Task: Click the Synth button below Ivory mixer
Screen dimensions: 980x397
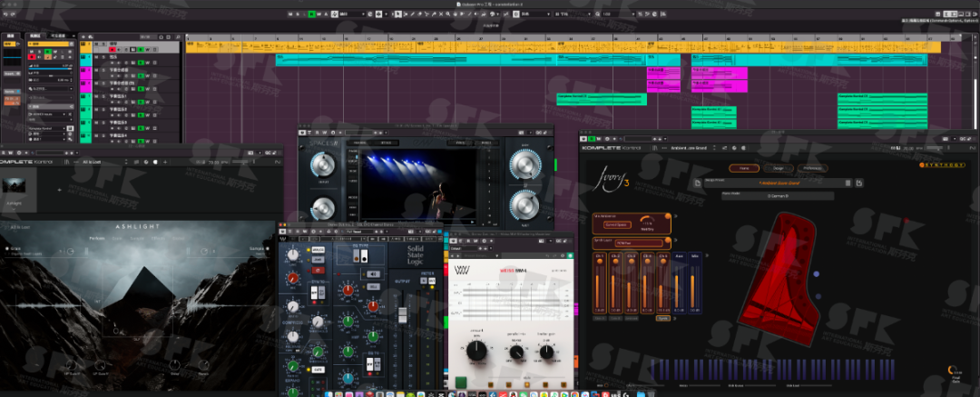Action: (663, 318)
